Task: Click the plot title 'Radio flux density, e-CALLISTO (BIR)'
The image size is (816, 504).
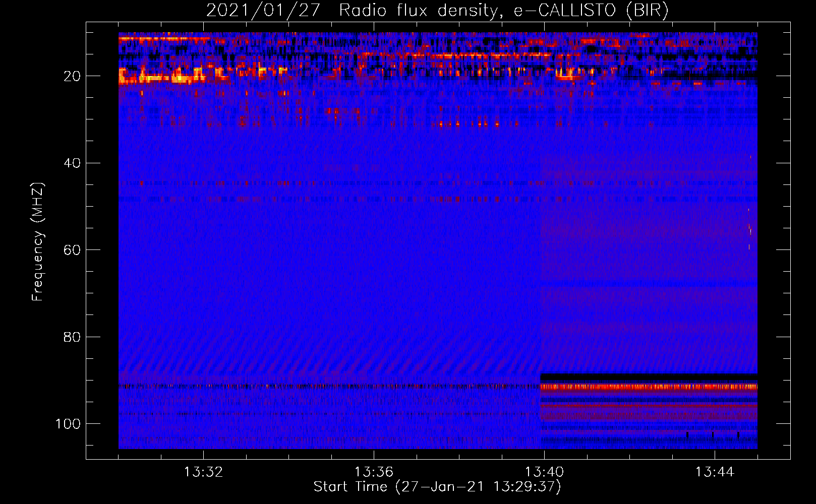Action: pyautogui.click(x=504, y=11)
